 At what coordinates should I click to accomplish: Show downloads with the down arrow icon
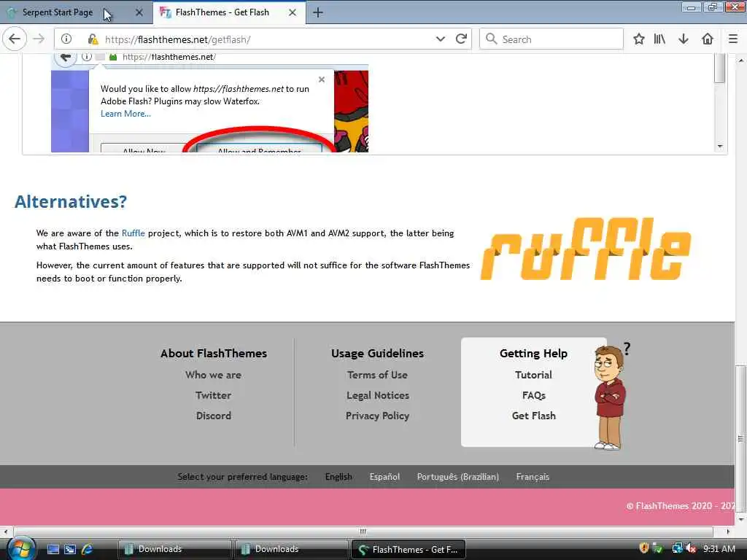683,39
